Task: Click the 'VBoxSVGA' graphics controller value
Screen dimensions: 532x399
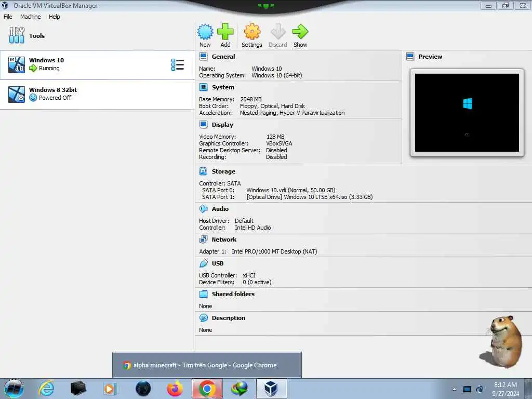Action: (279, 143)
